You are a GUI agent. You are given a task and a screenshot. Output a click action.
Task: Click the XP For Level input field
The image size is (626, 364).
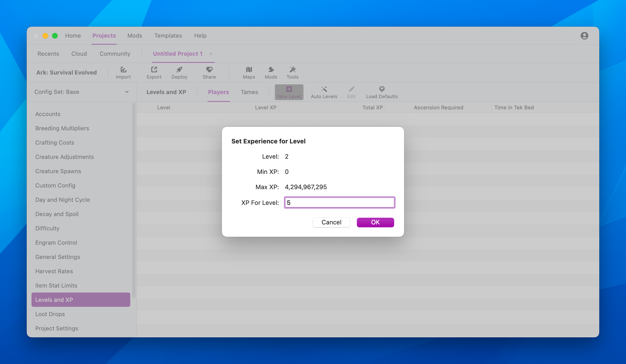tap(339, 202)
